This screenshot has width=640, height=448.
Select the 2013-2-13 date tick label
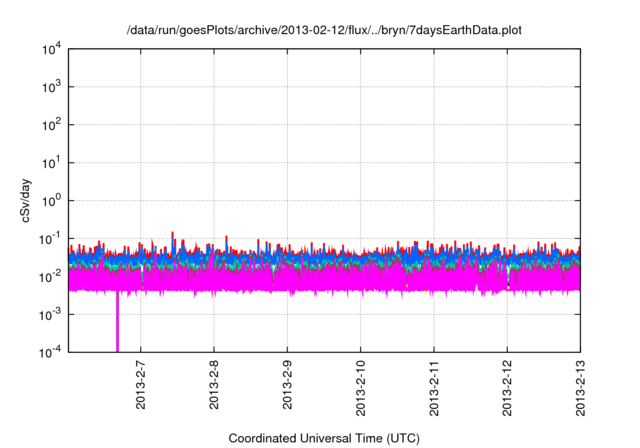coord(580,388)
